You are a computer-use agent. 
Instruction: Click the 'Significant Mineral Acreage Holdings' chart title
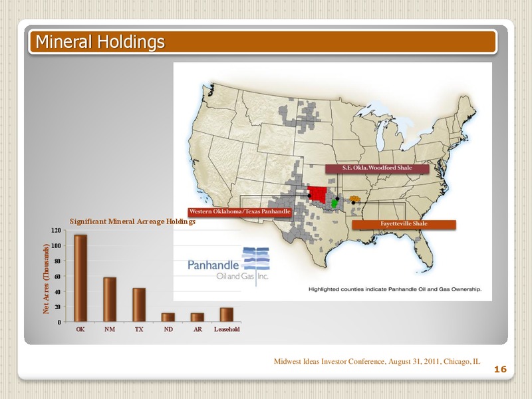click(x=132, y=221)
